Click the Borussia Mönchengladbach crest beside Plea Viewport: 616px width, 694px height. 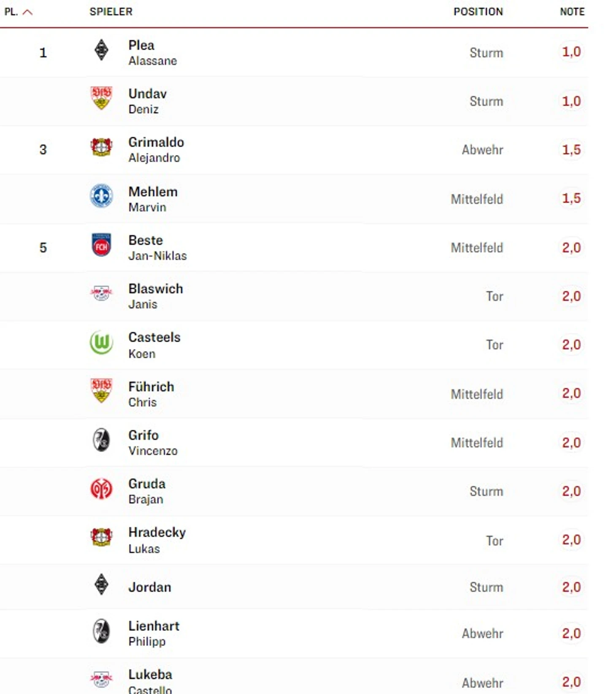pos(101,50)
